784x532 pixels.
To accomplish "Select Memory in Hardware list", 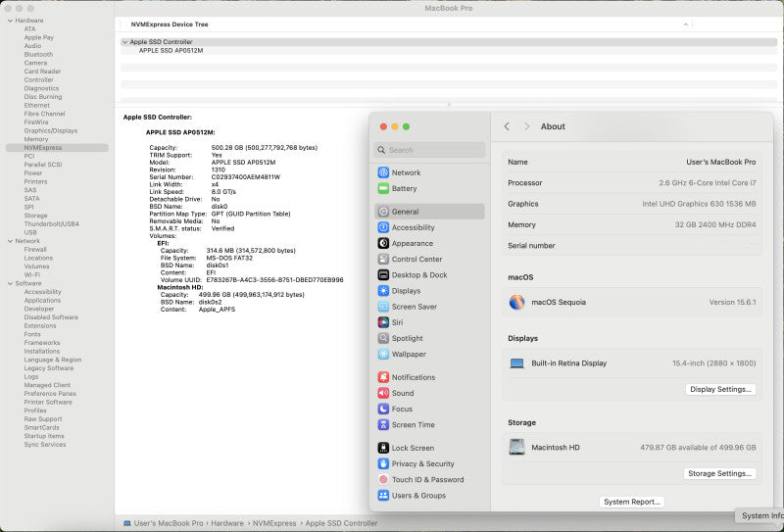I will pos(36,139).
